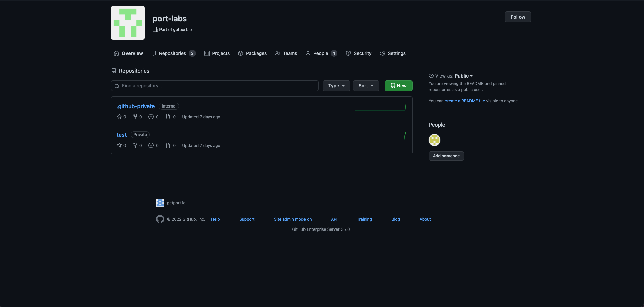
Task: Click the pull requests icon on test
Action: pos(168,145)
